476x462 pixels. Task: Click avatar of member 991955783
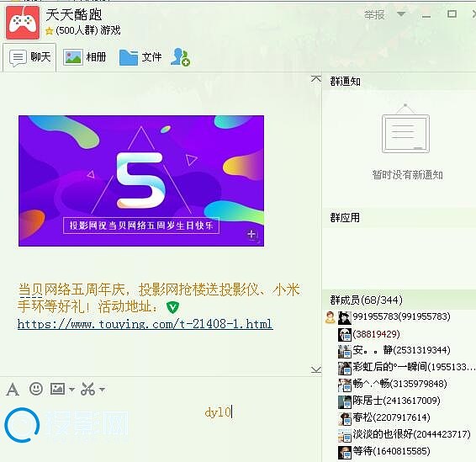[345, 318]
